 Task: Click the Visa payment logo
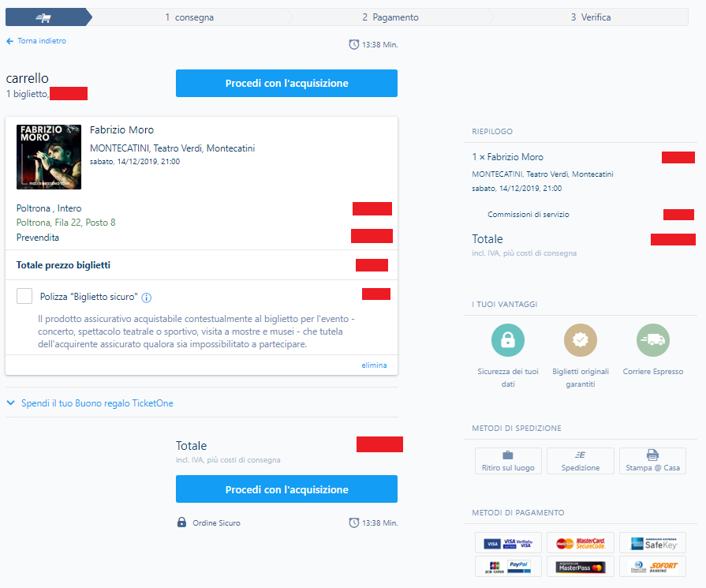(x=508, y=543)
